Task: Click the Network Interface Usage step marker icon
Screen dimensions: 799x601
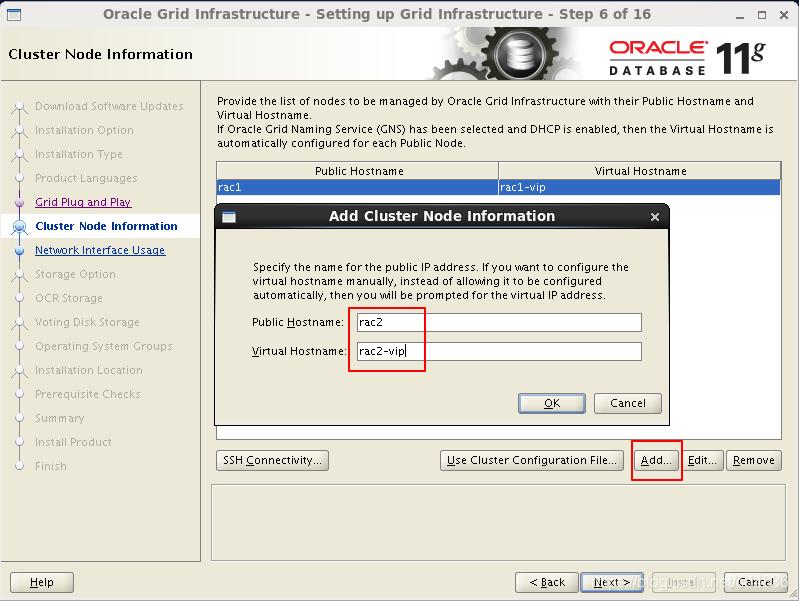Action: pos(19,250)
